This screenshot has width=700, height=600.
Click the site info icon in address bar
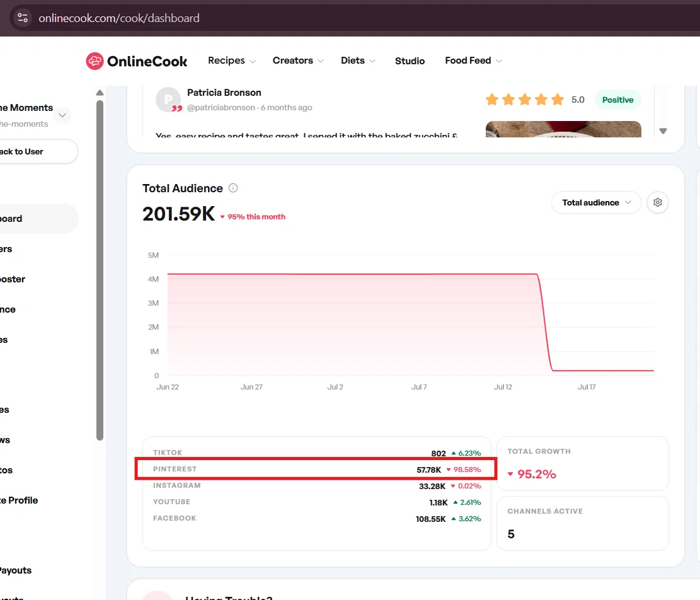point(22,18)
